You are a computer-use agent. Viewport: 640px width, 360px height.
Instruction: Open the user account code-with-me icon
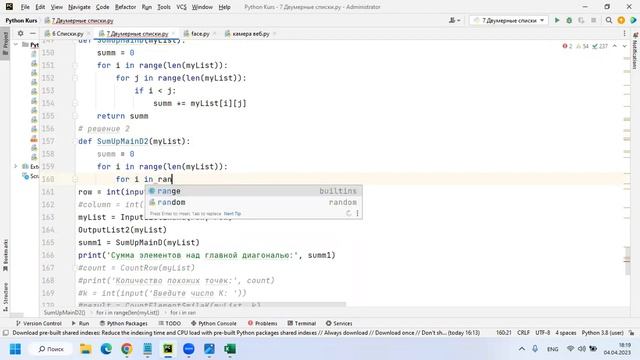tap(454, 20)
